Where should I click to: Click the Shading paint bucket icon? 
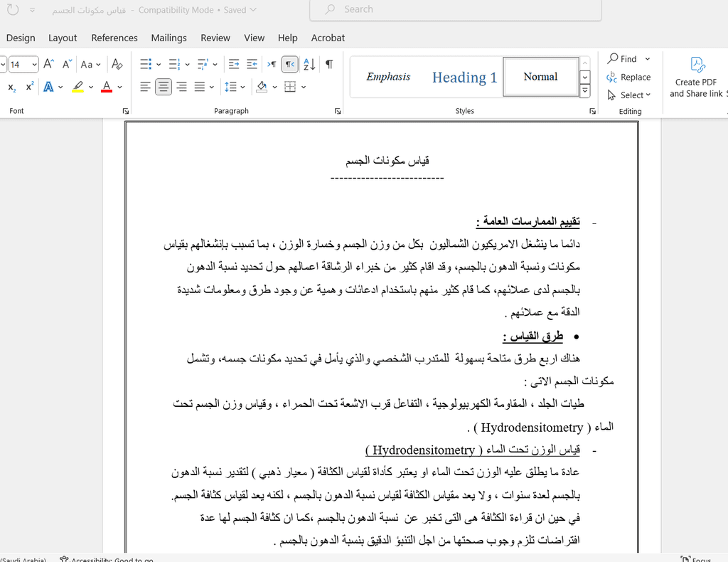pos(262,87)
